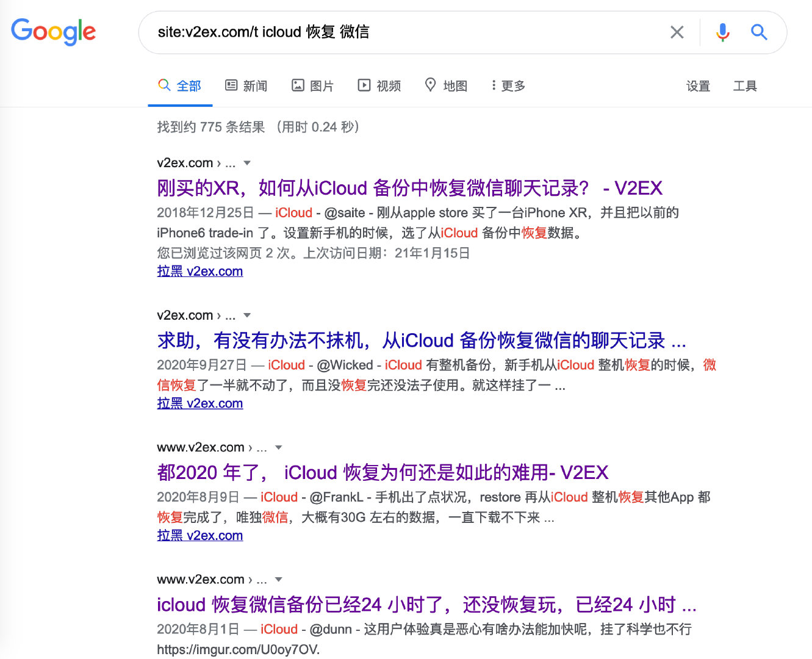Click the v2ex.com breadcrumb of first result
The image size is (812, 659).
[196, 163]
